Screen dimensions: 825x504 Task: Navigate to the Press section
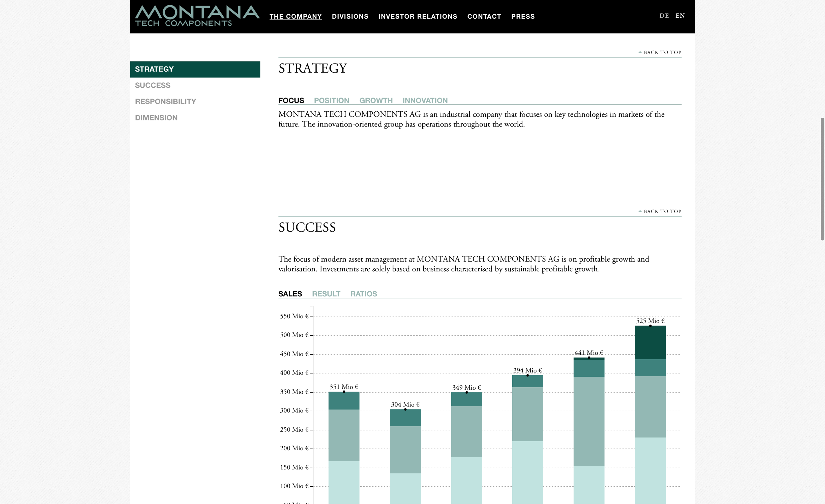(x=523, y=16)
